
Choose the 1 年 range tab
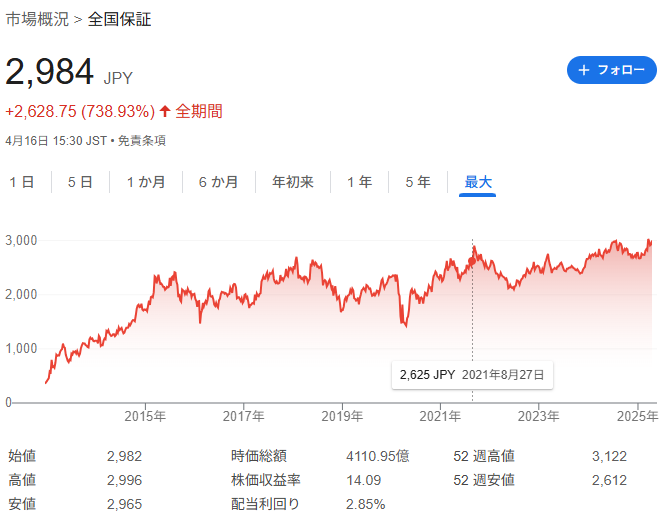coord(359,182)
